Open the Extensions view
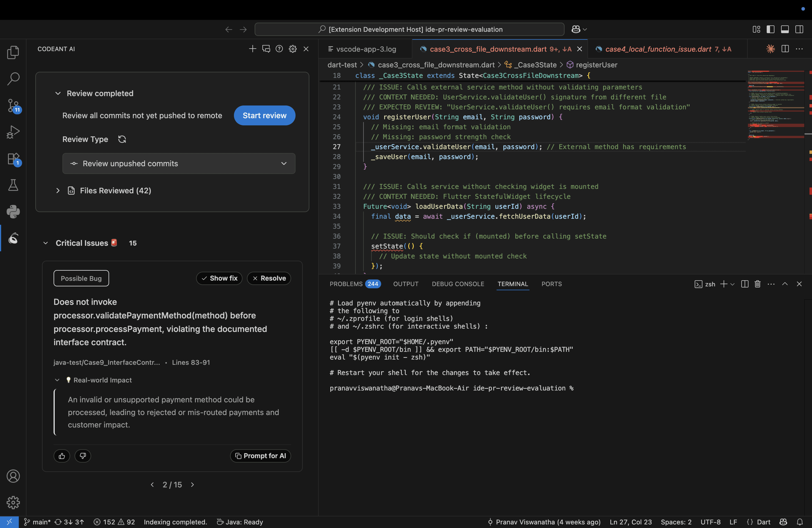Viewport: 812px width, 528px height. tap(13, 159)
